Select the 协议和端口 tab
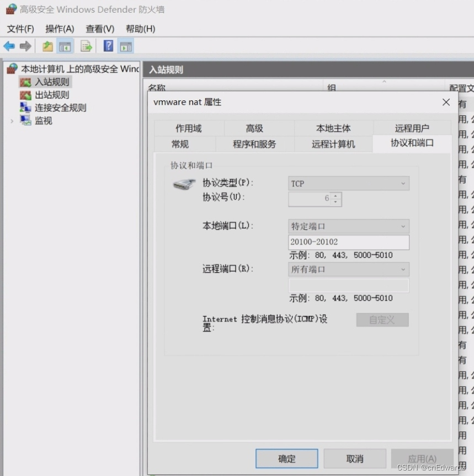Screen dimensions: 474x476 412,143
